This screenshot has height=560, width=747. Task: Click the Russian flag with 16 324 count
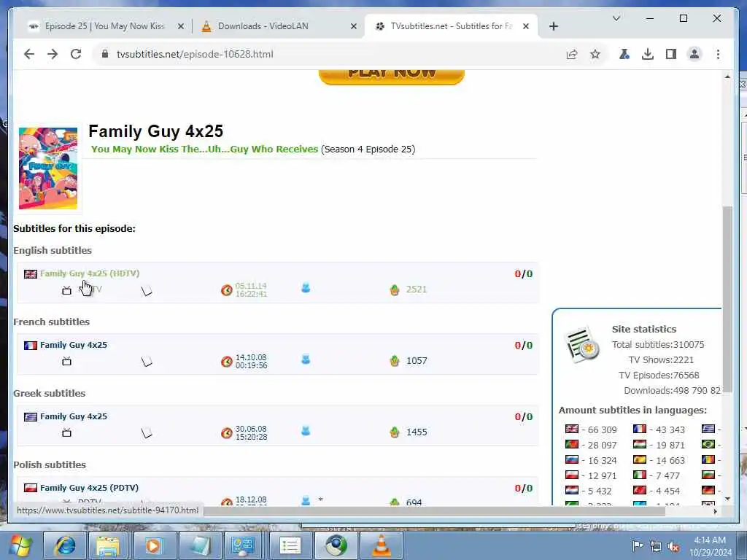click(572, 459)
